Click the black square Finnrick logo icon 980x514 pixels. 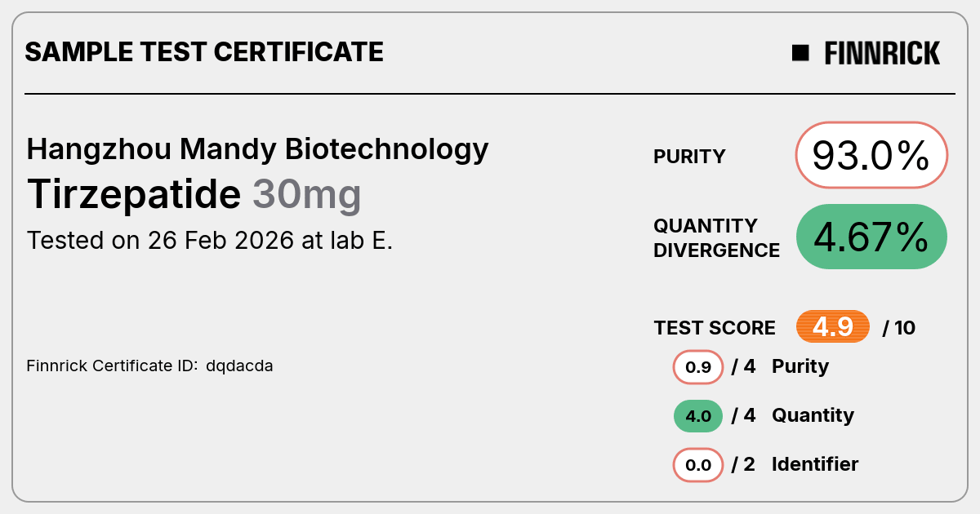(800, 53)
